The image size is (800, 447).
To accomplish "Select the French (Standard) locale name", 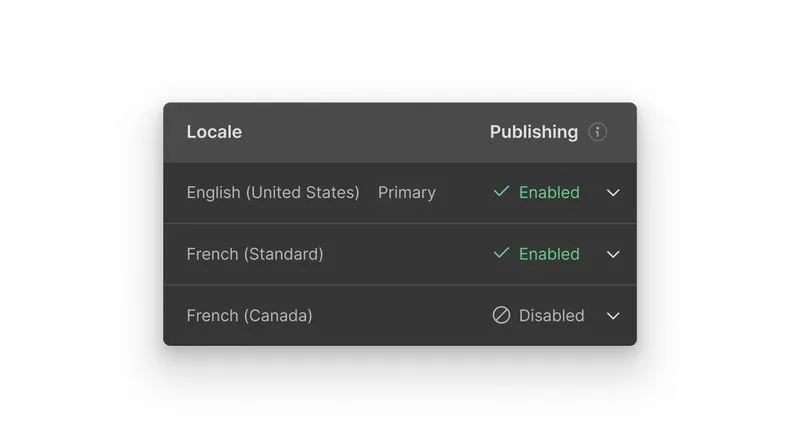I will [255, 254].
